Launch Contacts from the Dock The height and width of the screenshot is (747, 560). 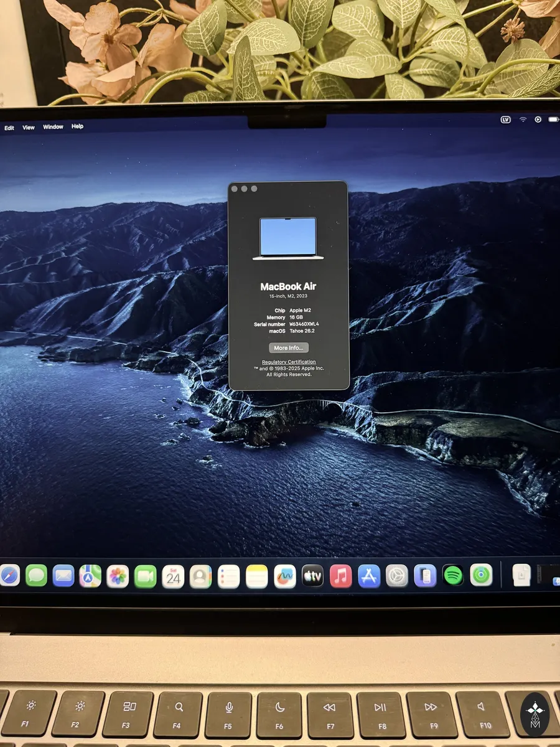coord(200,576)
